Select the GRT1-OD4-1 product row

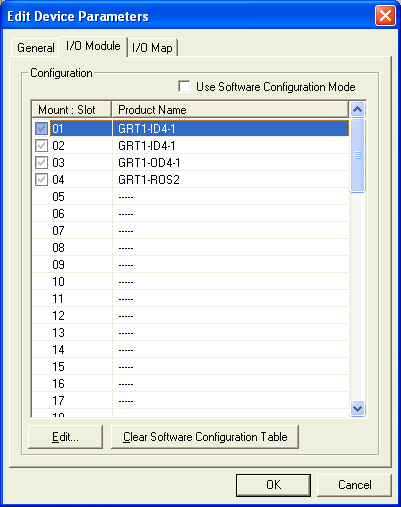[191, 163]
